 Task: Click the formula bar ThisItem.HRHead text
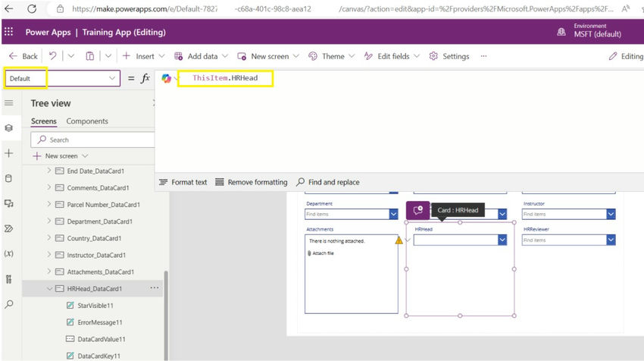(x=225, y=78)
